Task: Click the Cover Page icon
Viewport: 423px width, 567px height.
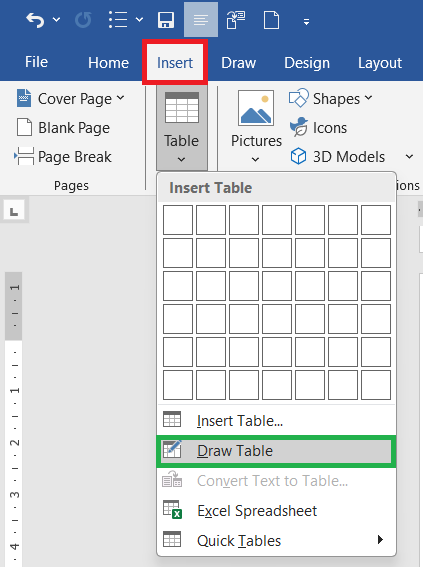Action: [24, 98]
